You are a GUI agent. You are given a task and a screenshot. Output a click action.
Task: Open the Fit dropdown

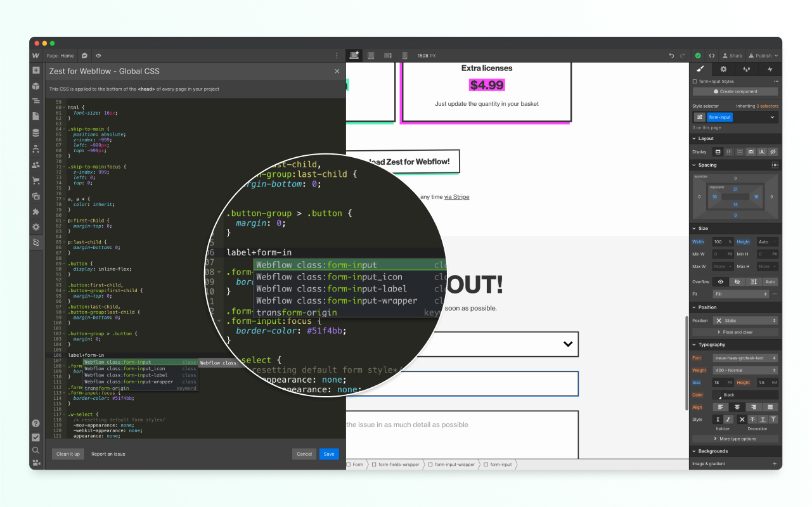(740, 294)
